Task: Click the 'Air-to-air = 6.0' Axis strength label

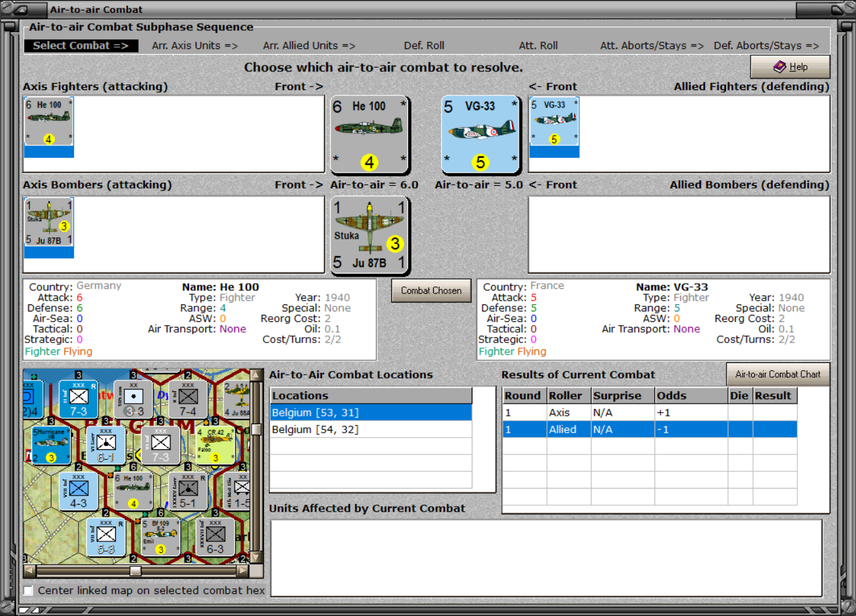Action: 375,185
